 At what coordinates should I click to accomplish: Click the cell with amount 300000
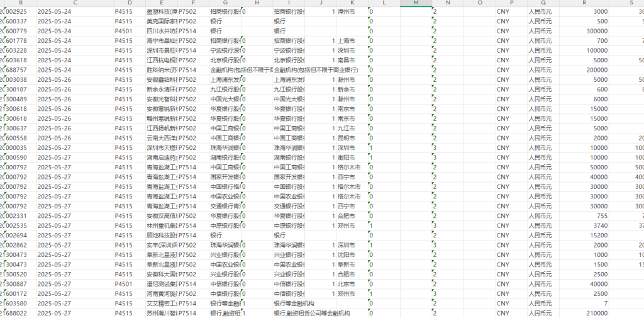coord(584,31)
